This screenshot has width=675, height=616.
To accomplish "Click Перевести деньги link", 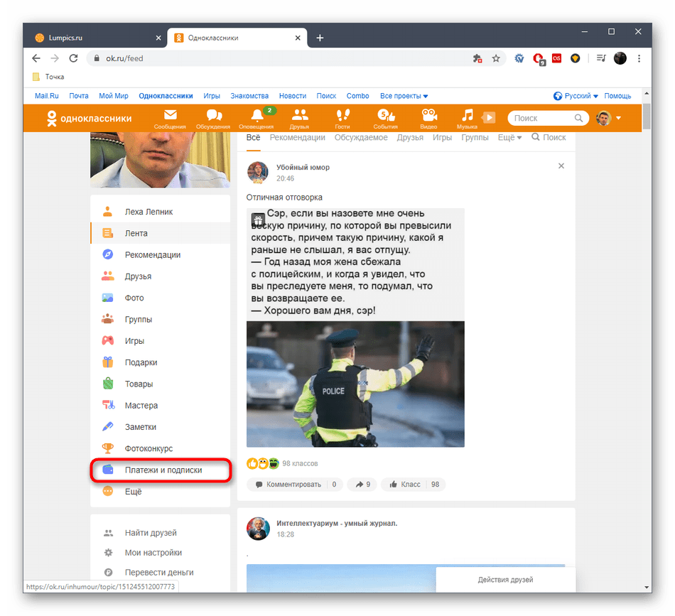I will pos(159,572).
